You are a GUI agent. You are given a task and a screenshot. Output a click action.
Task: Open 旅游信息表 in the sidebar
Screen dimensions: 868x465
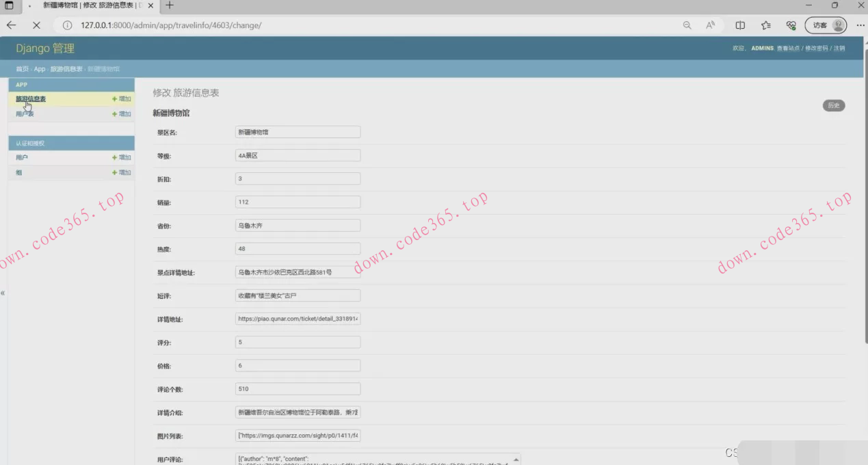[31, 99]
